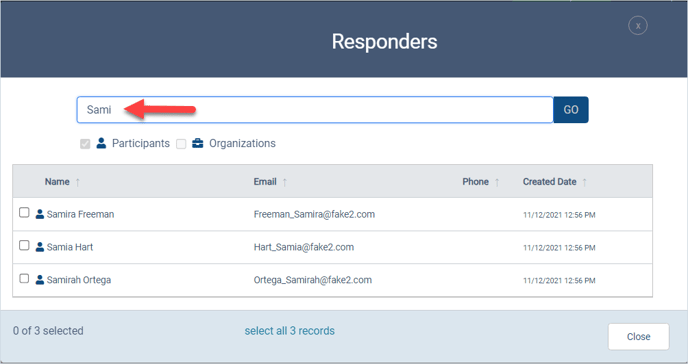This screenshot has height=364, width=688.
Task: Check the box for Samira Freeman
Action: click(24, 213)
